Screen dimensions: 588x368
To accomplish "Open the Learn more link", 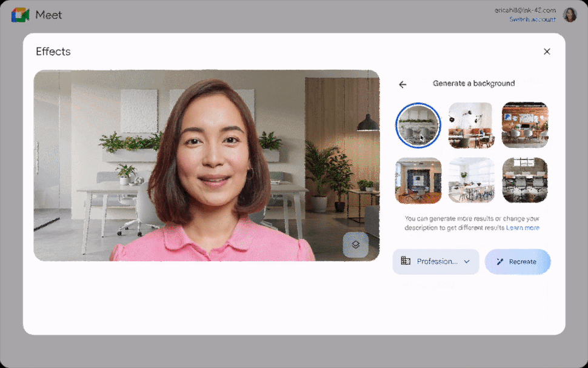I will point(523,227).
